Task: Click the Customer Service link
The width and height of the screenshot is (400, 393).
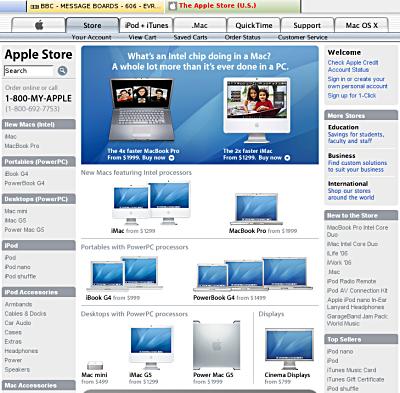Action: [x=302, y=37]
